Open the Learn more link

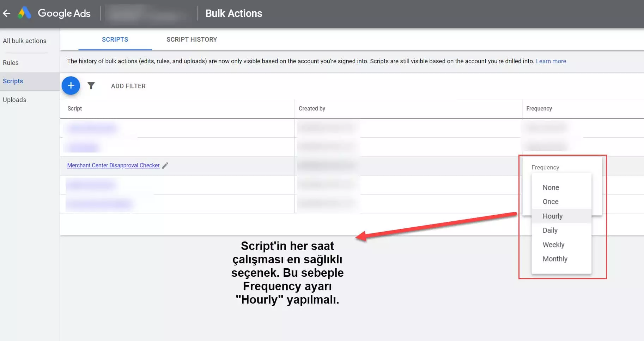tap(551, 61)
